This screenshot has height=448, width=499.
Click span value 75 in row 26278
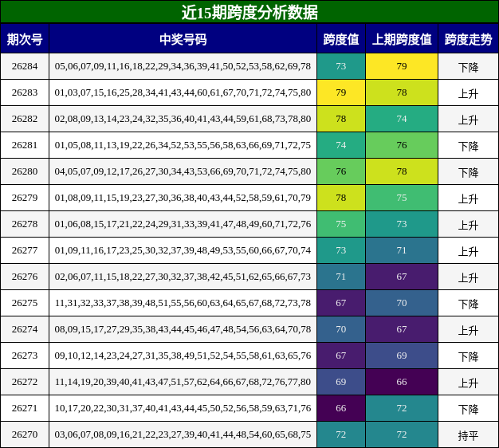coord(341,224)
